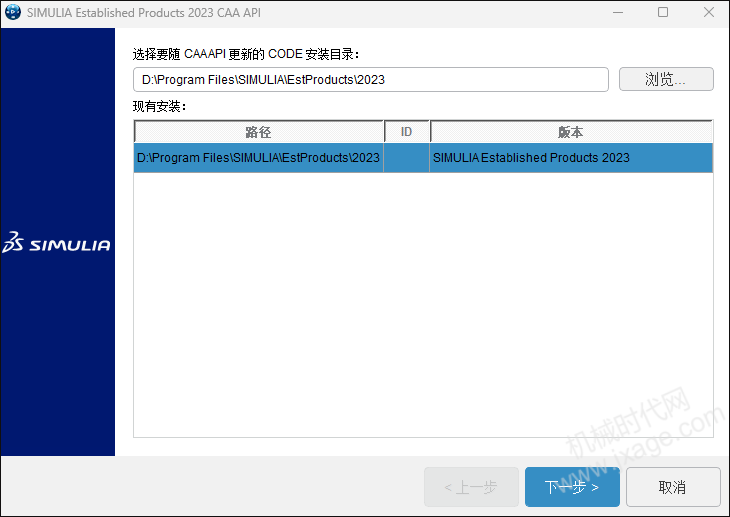
Task: Click the installer app icon in the title bar
Action: pos(13,12)
